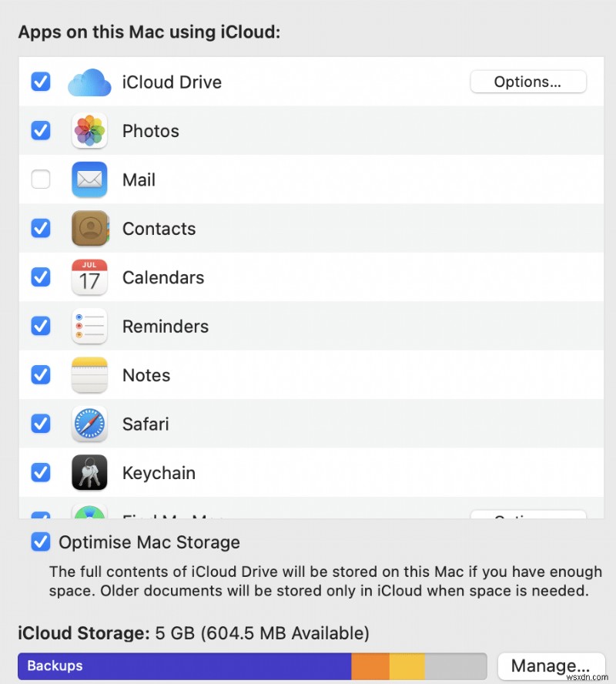Viewport: 616px width, 684px height.
Task: Click the Reminders app icon
Action: 89,326
